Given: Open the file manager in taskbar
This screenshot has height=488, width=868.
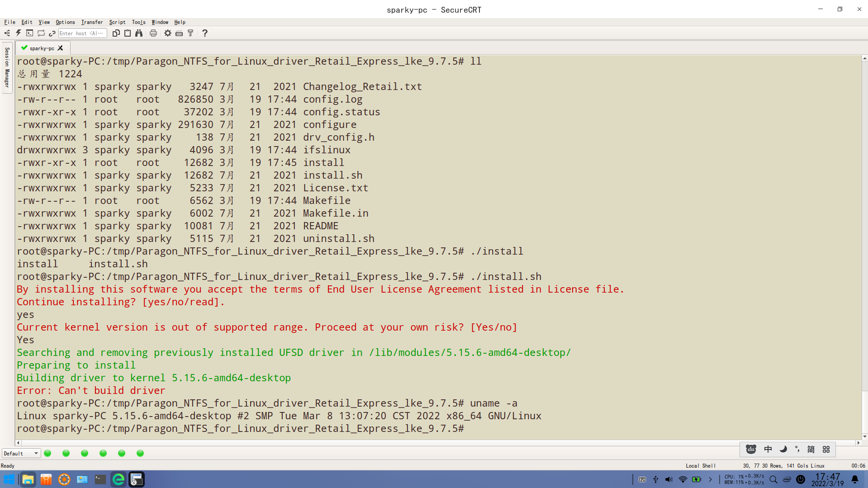Looking at the screenshot, I should (28, 479).
